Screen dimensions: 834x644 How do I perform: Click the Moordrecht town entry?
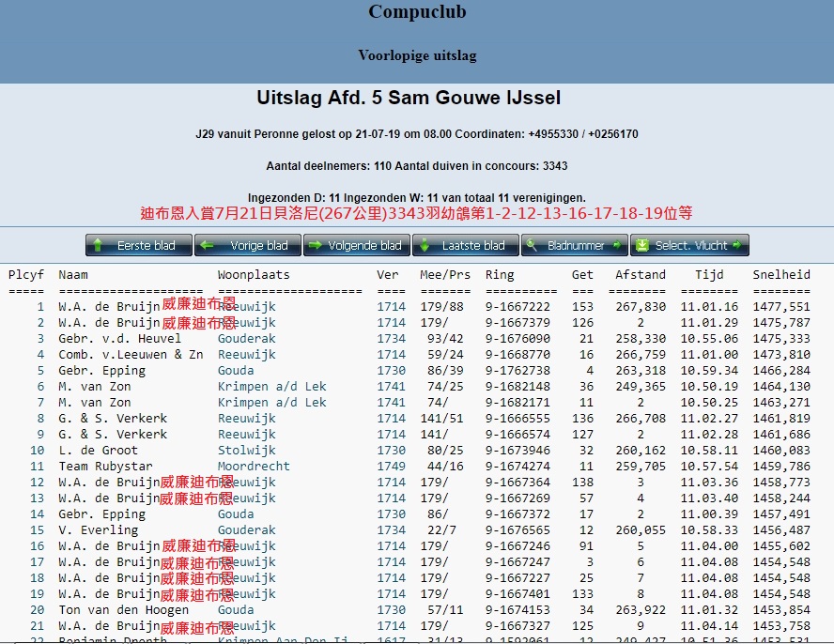coord(254,467)
